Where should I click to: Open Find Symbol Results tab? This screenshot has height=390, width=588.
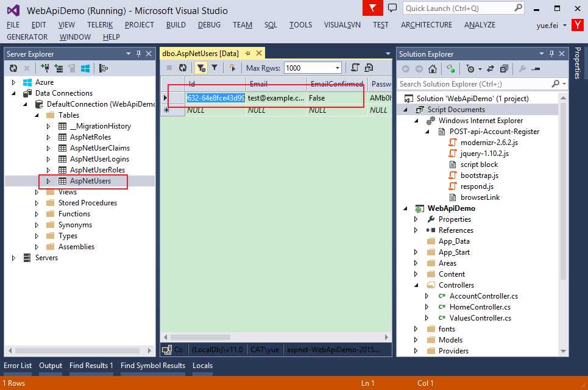(152, 365)
